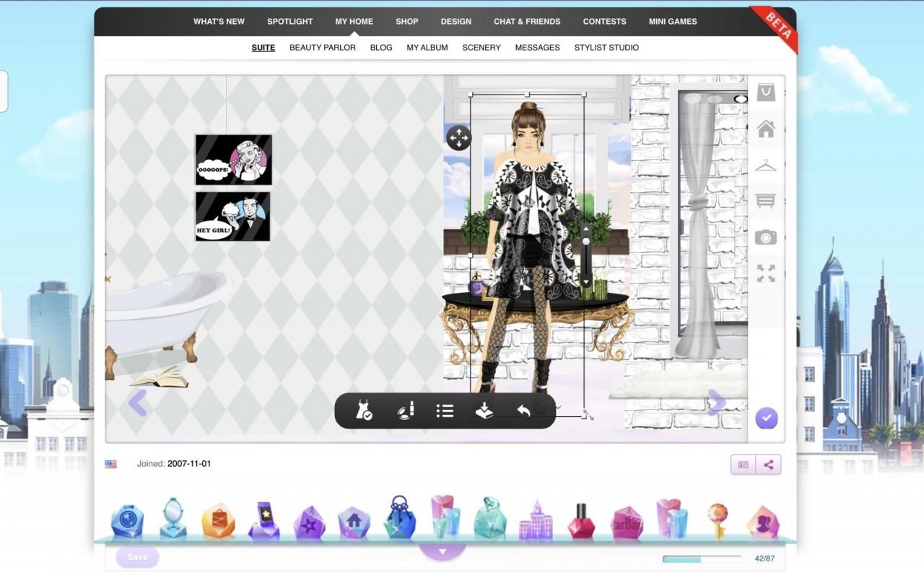Open the item list icon in toolbar
The height and width of the screenshot is (575, 924).
[445, 411]
